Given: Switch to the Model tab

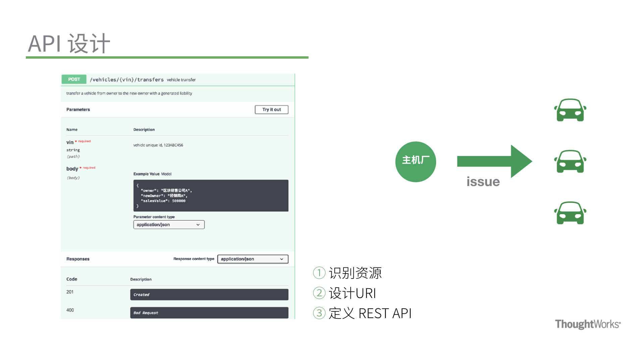Looking at the screenshot, I should (x=166, y=174).
